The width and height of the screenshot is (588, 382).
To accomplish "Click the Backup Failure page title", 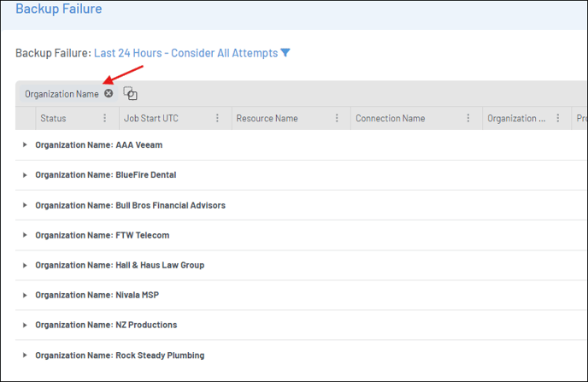I will [x=58, y=9].
